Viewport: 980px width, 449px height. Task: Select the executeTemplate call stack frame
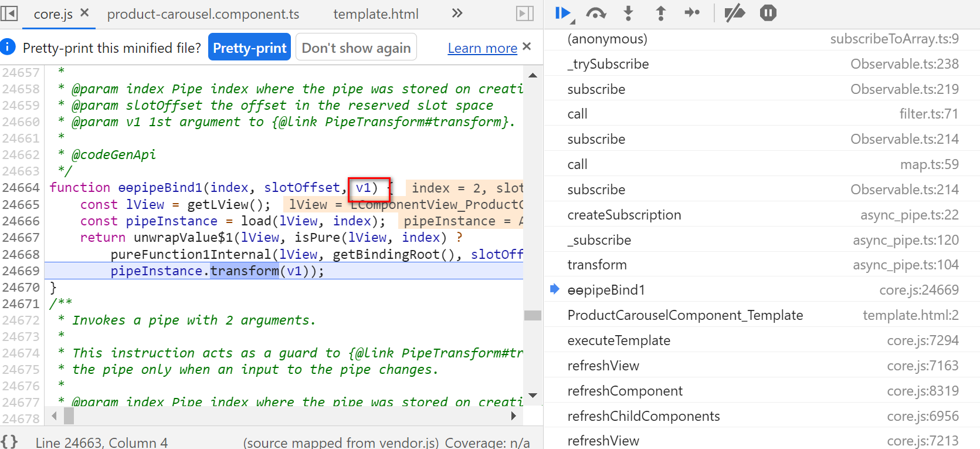click(x=762, y=340)
